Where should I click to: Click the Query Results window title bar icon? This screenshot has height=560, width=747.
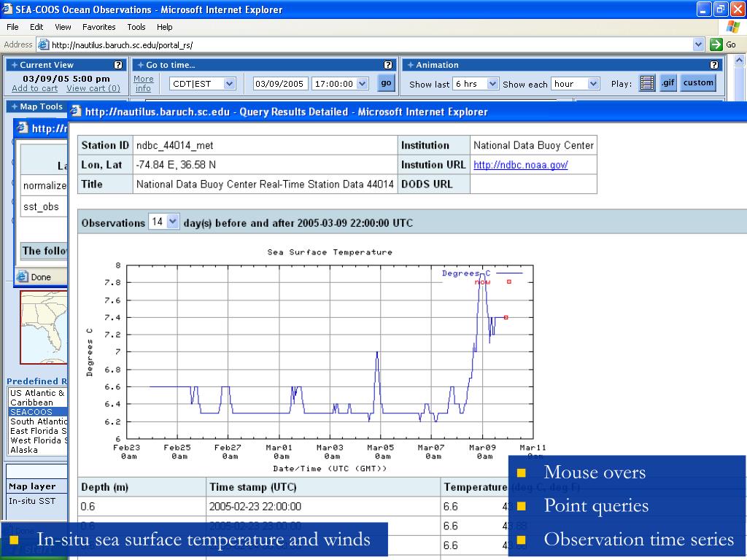[76, 112]
